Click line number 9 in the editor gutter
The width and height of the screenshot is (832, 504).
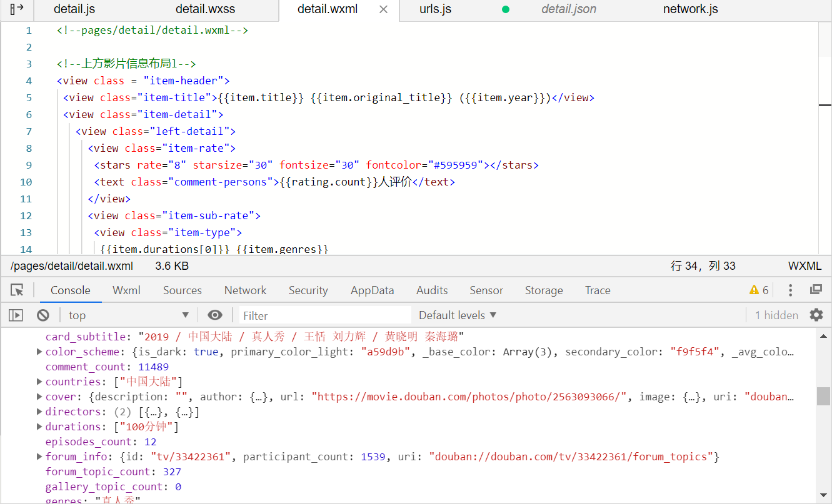click(29, 166)
